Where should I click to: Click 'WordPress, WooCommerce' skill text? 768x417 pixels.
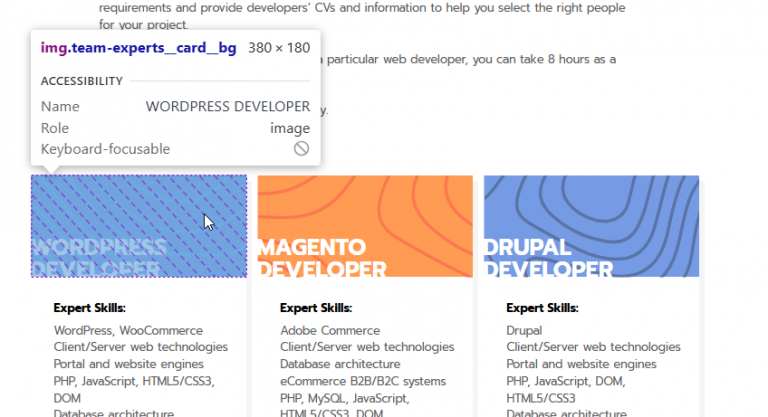coord(128,330)
